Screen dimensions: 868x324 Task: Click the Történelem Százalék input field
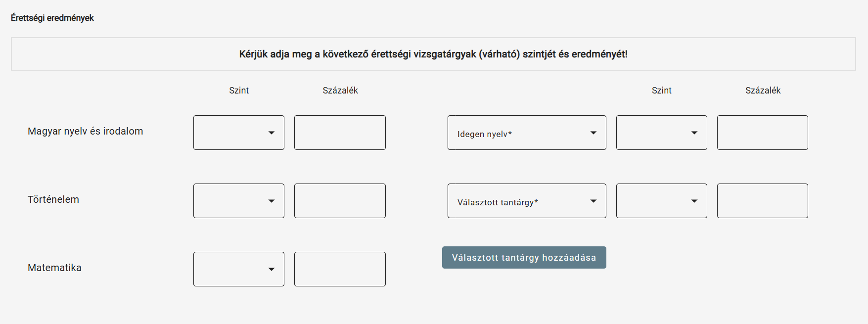tap(340, 201)
